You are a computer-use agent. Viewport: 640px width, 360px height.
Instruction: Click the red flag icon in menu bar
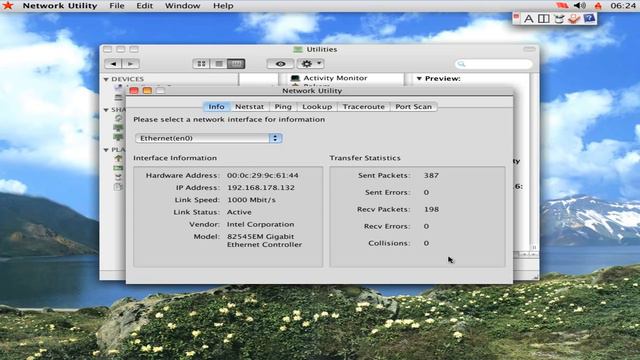pos(562,5)
